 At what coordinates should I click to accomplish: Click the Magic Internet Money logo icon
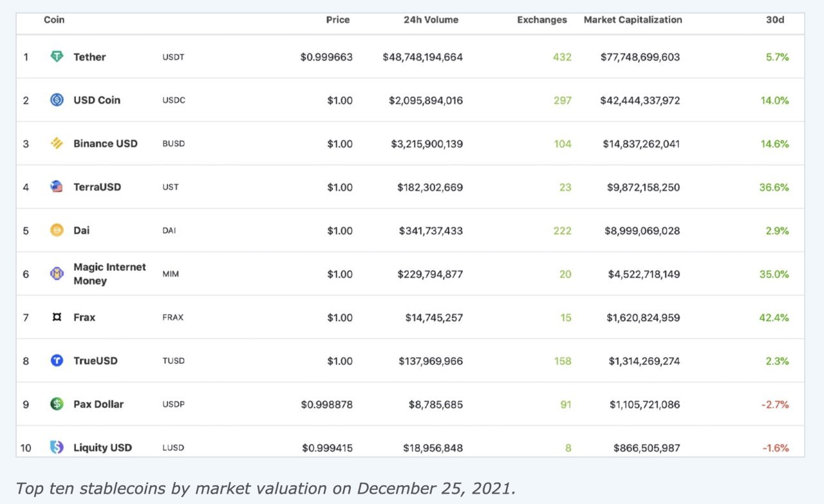(57, 274)
